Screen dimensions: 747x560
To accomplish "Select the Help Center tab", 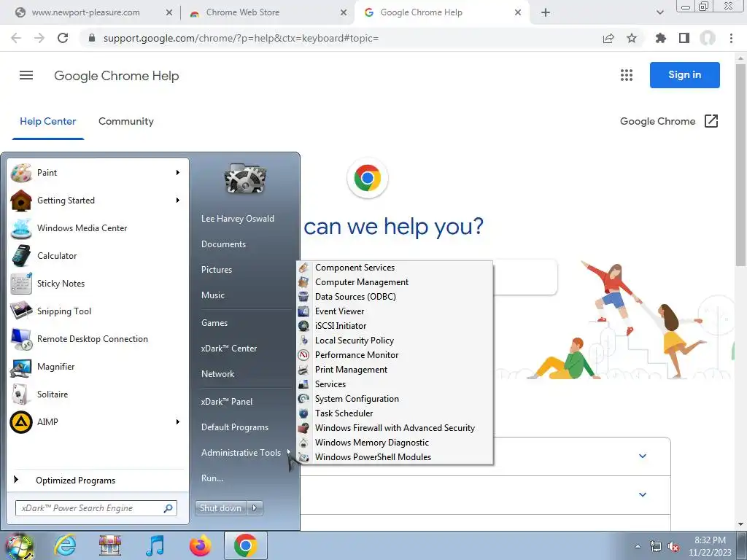I will (47, 122).
